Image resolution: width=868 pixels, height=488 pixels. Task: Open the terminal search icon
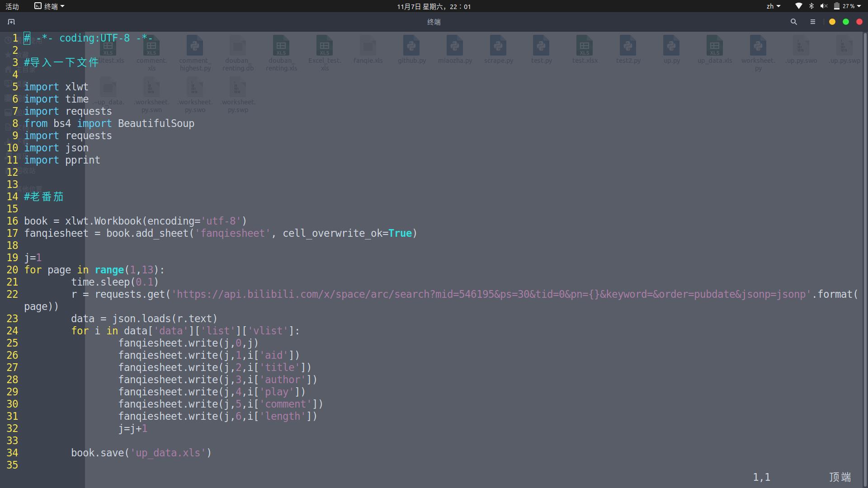[x=793, y=22]
